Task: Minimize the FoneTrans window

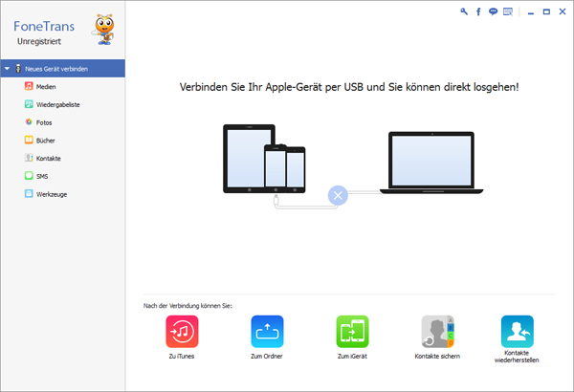Action: (531, 11)
